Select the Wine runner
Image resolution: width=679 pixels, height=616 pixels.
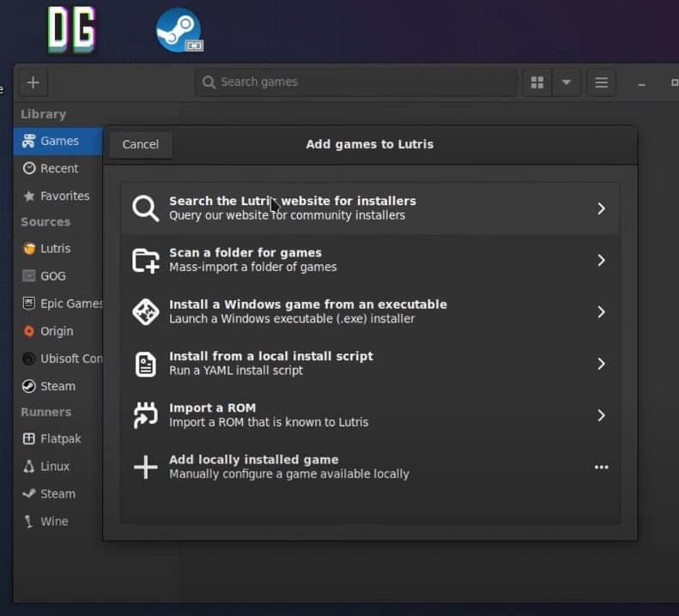click(x=58, y=521)
